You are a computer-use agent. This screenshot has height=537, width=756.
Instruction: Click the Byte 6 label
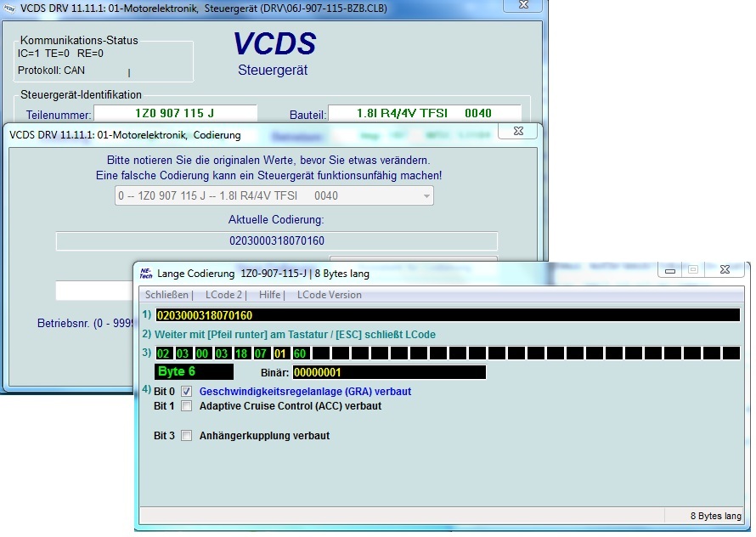[194, 371]
